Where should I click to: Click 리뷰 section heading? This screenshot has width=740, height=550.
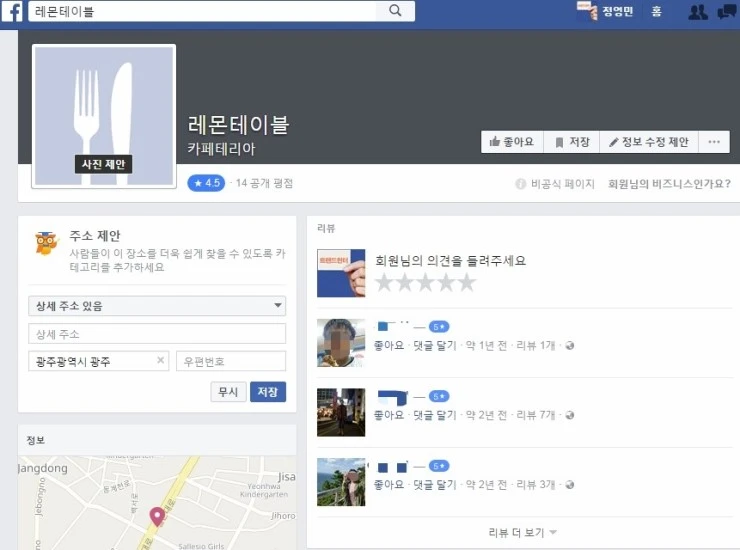326,228
